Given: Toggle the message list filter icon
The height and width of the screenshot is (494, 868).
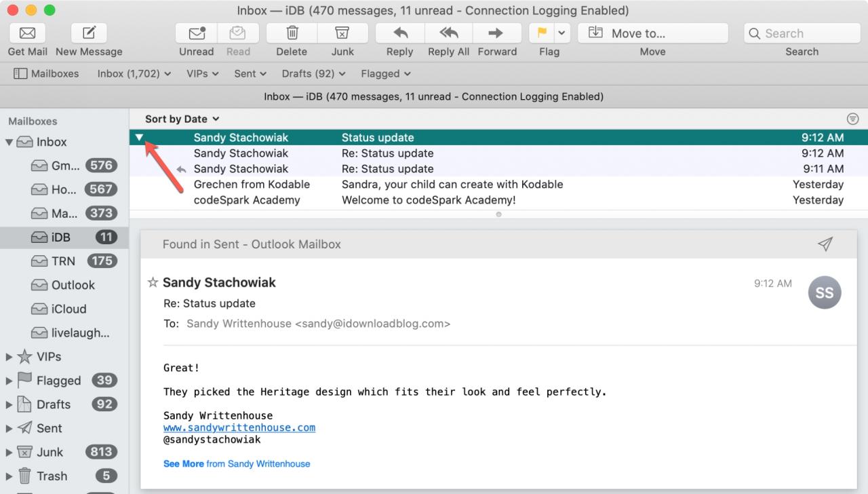Looking at the screenshot, I should 853,119.
